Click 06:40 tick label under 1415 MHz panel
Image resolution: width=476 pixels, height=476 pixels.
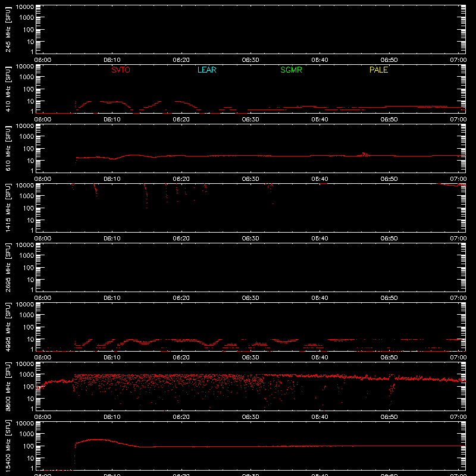[x=320, y=239]
